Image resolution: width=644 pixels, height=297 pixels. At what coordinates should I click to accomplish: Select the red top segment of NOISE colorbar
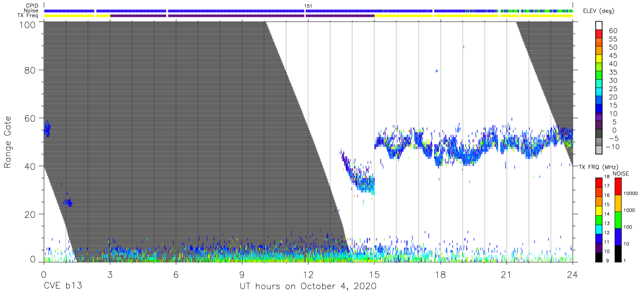(618, 186)
